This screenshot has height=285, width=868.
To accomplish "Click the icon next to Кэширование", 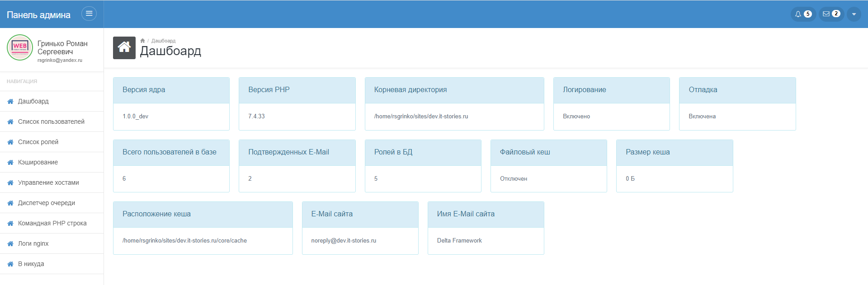I will coord(10,163).
